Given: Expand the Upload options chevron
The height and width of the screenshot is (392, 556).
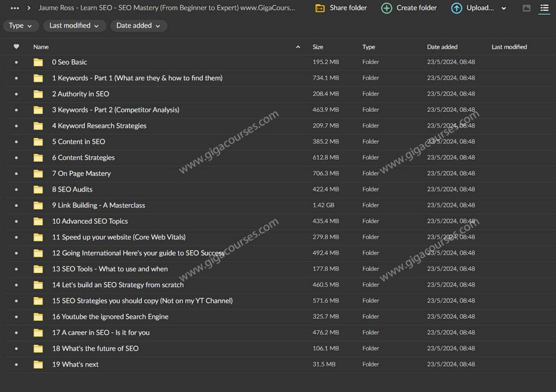Looking at the screenshot, I should pos(504,8).
